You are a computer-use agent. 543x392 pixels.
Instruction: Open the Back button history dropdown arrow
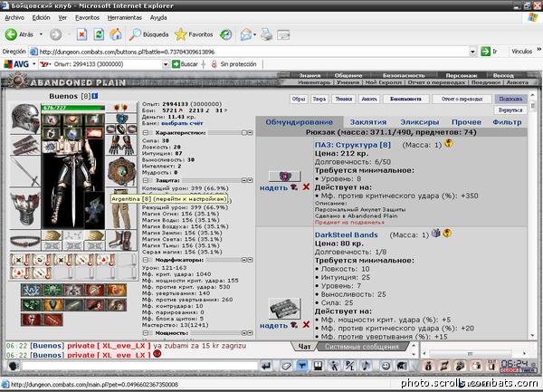point(41,34)
